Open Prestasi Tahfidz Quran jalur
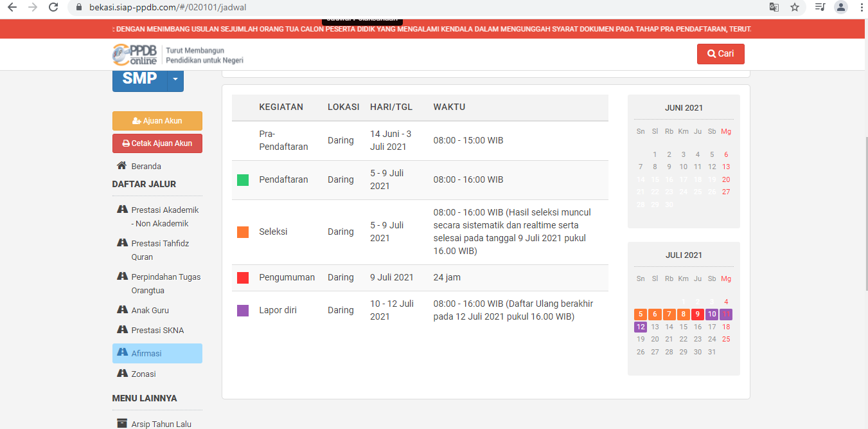 click(160, 250)
